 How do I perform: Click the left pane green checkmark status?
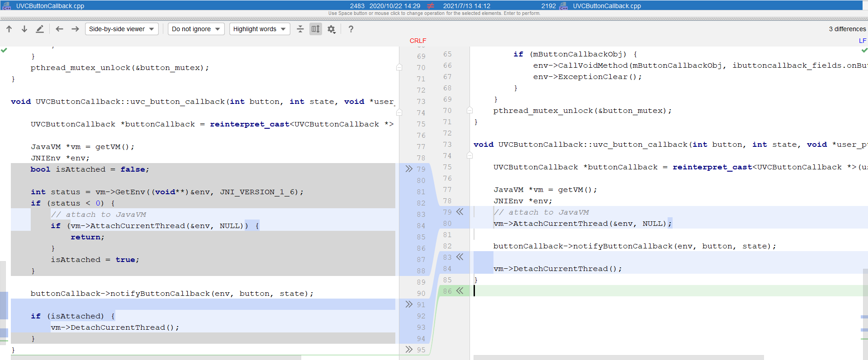click(4, 50)
